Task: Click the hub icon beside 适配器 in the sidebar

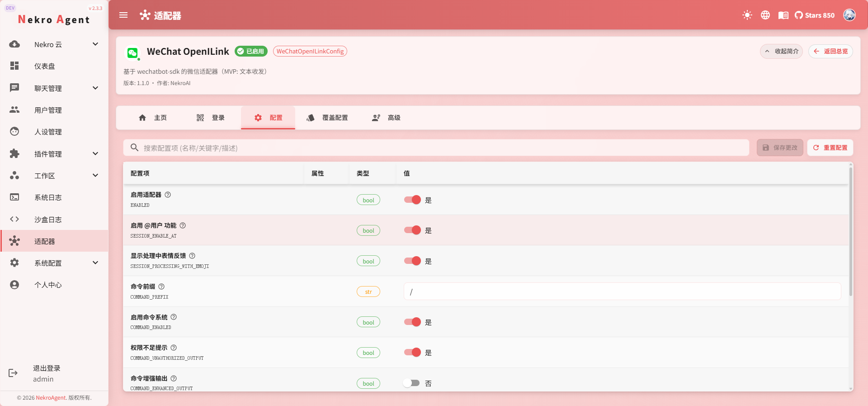Action: (14, 241)
